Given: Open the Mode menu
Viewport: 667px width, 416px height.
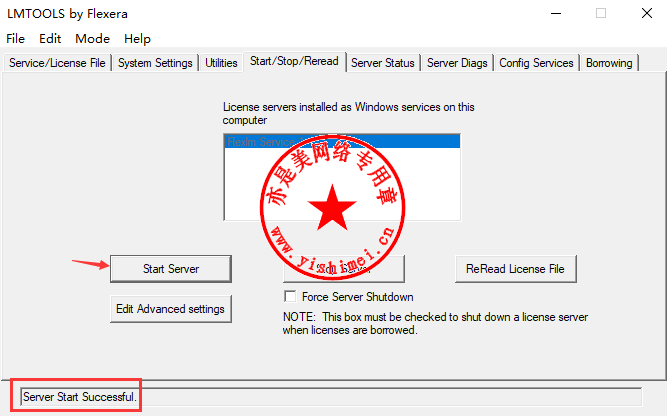Looking at the screenshot, I should click(92, 39).
